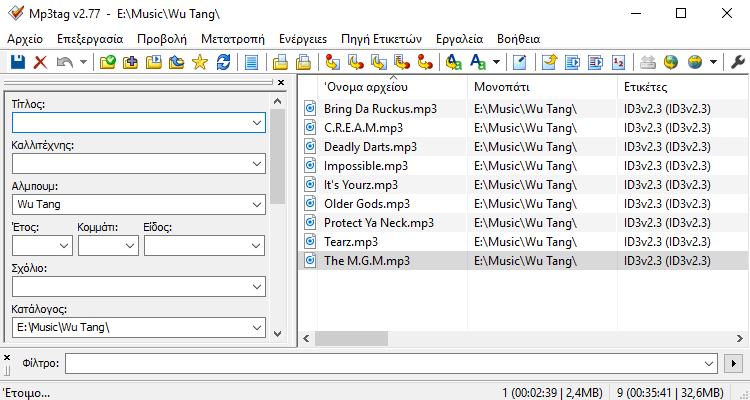750x400 pixels.
Task: Expand the Άλμπουμ dropdown showing Wu Tang
Action: [256, 205]
